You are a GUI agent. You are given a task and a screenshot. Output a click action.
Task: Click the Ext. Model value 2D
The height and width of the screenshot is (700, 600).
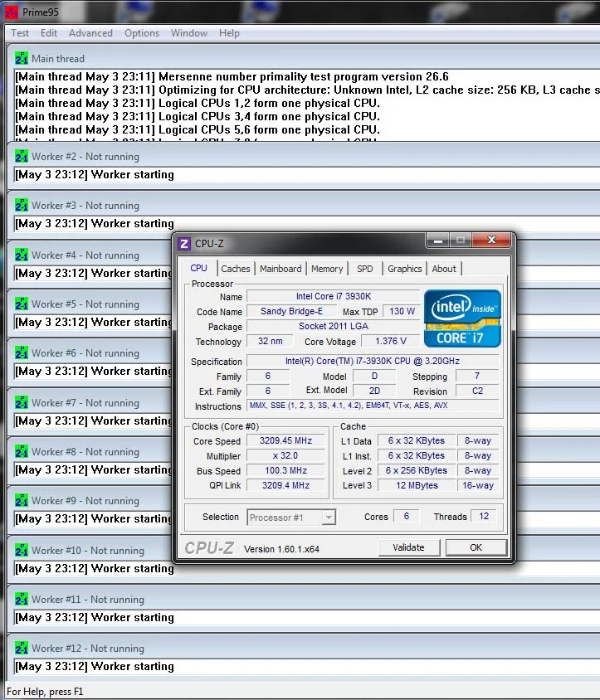[374, 391]
